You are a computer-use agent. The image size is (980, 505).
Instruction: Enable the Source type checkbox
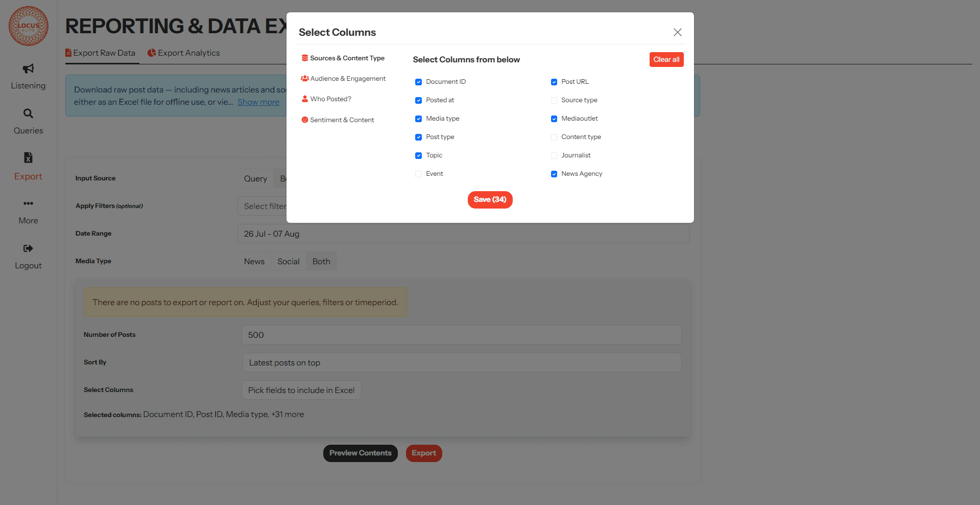coord(554,100)
